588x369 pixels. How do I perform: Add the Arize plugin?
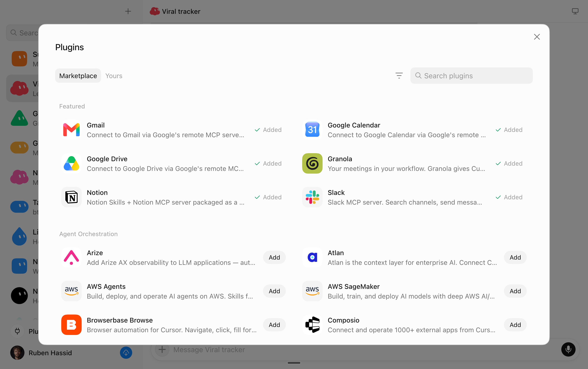pyautogui.click(x=274, y=257)
